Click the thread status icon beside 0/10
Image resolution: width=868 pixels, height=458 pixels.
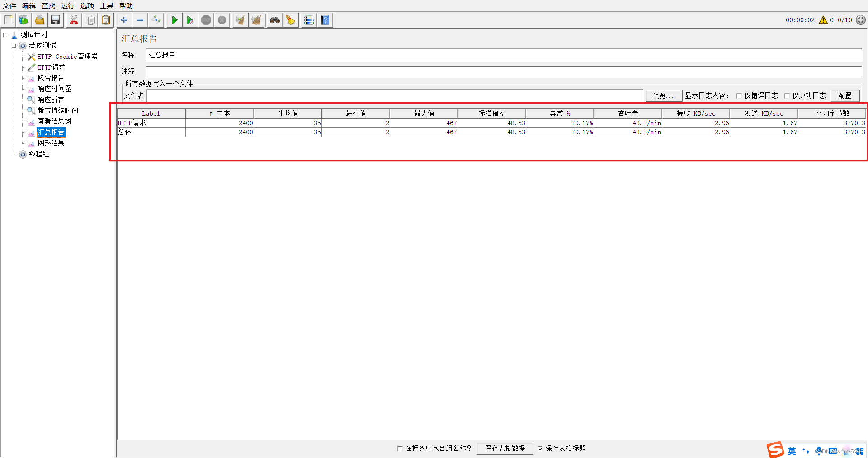coord(861,20)
